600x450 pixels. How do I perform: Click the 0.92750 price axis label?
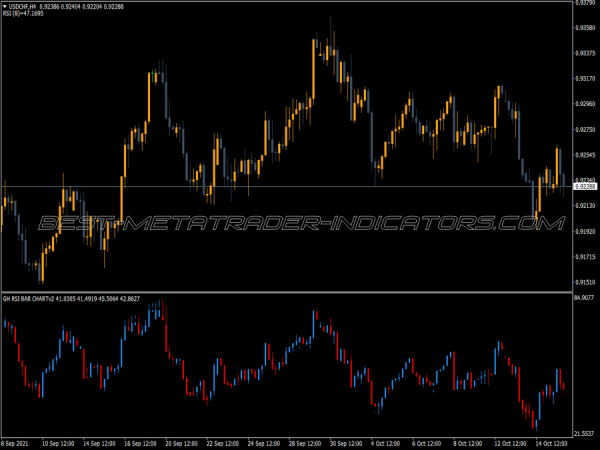pyautogui.click(x=585, y=130)
